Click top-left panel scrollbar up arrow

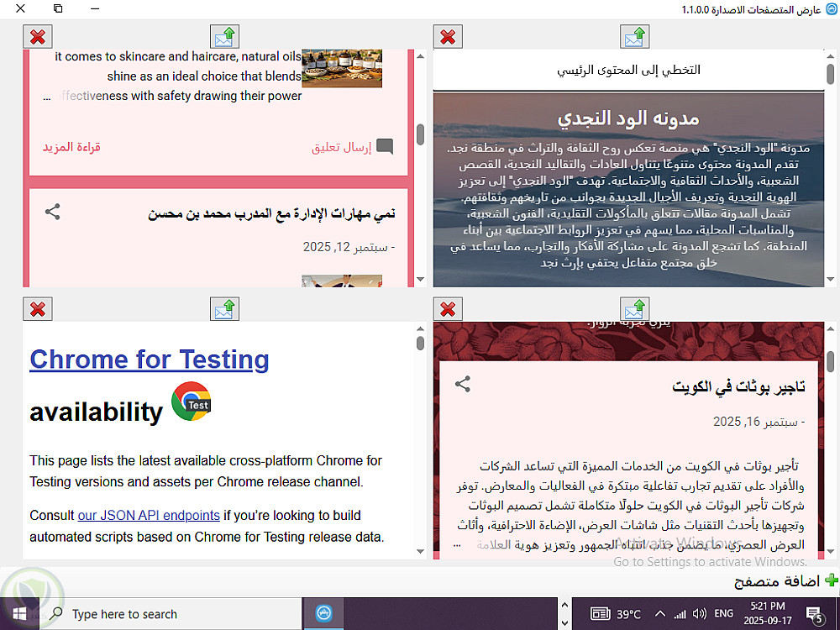pos(421,56)
